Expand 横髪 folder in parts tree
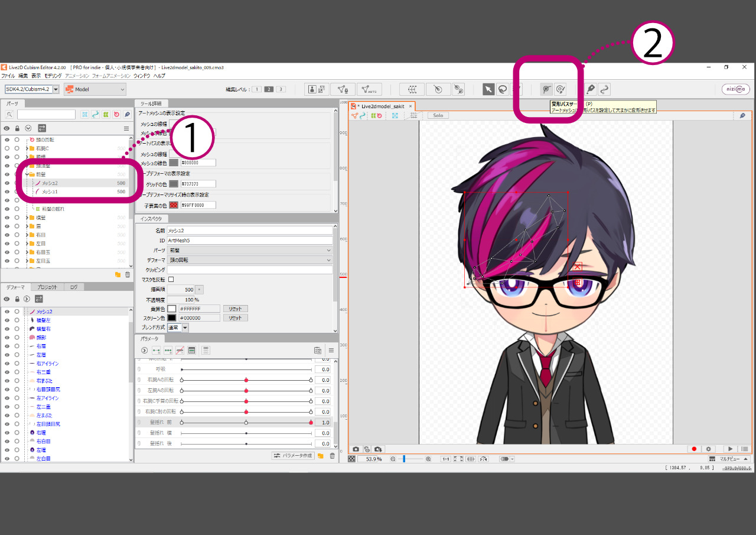Screen dimensions: 756x535 tap(27, 218)
